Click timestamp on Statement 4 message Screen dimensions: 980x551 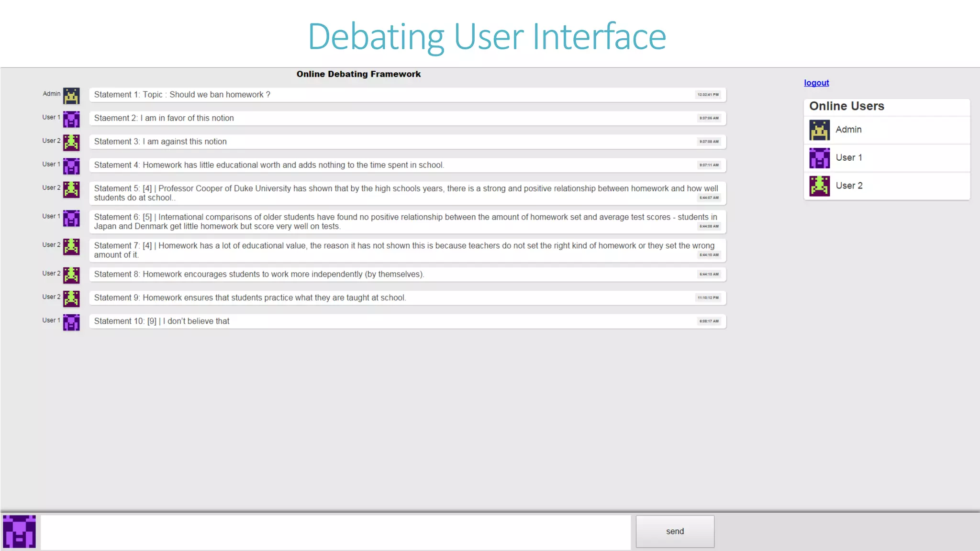(x=709, y=165)
